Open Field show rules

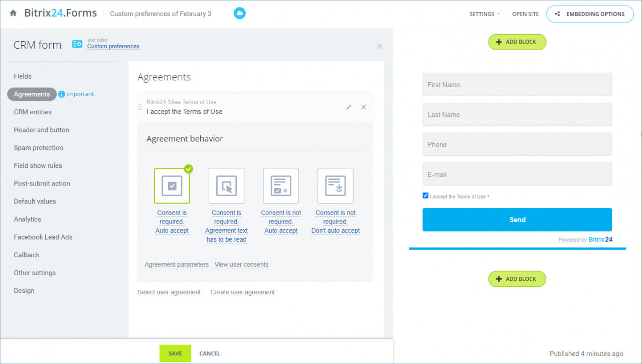pyautogui.click(x=38, y=165)
